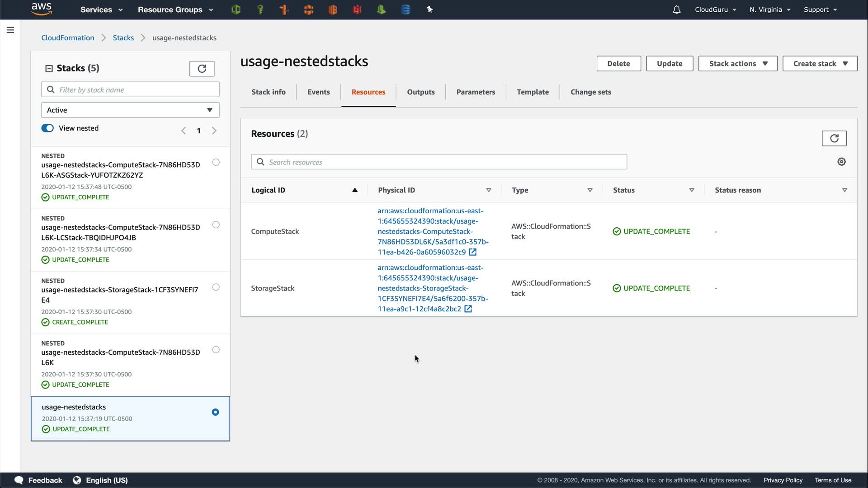This screenshot has height=488, width=868.
Task: Open resources table settings gear
Action: (x=841, y=162)
